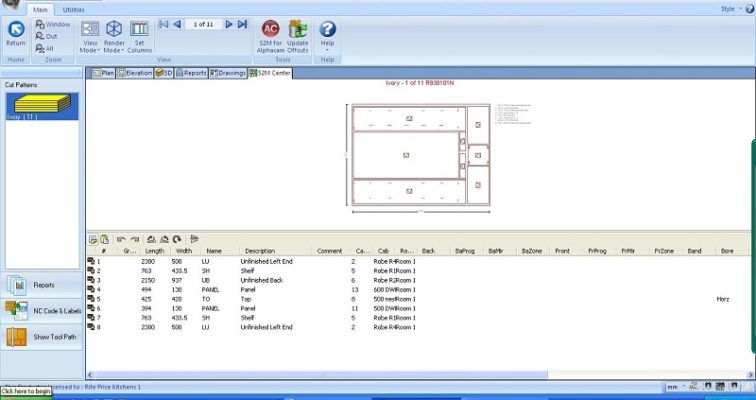Click Show Tool Path button
This screenshot has height=400, width=756.
click(42, 337)
